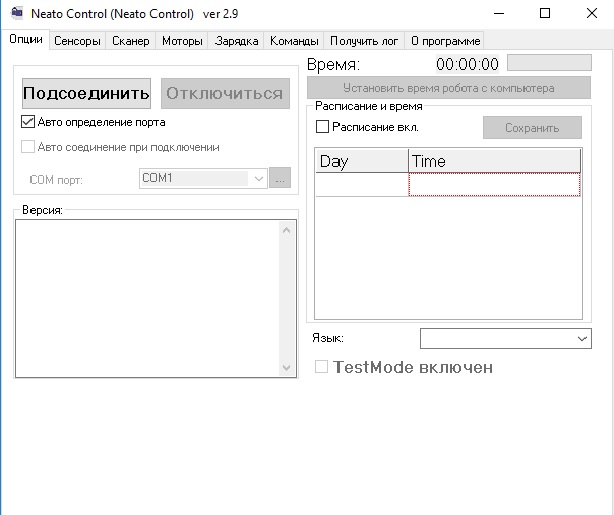Viewport: 614px width, 515px height.
Task: Click the Time column header
Action: click(494, 161)
